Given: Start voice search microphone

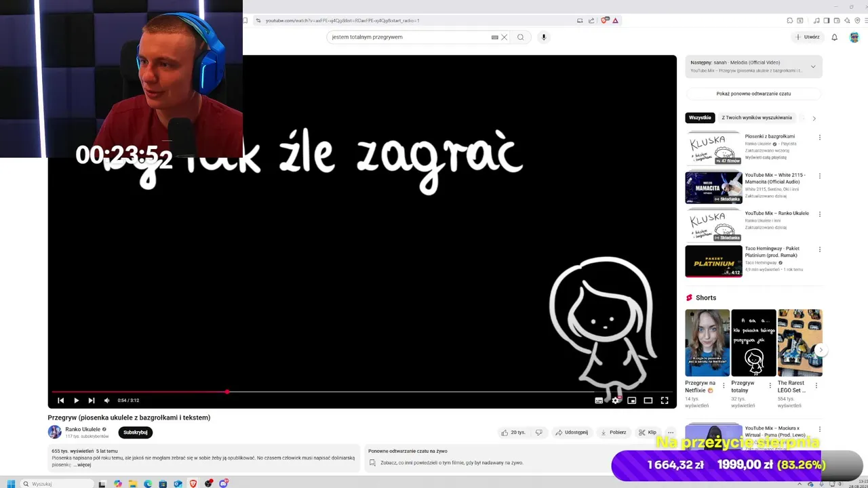Looking at the screenshot, I should (x=543, y=37).
